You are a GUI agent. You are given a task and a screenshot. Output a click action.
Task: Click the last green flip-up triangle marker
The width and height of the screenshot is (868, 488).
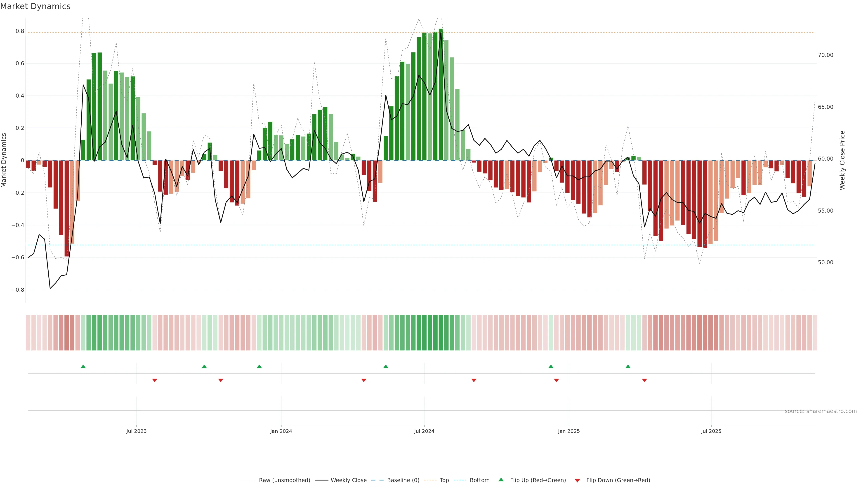pyautogui.click(x=628, y=366)
